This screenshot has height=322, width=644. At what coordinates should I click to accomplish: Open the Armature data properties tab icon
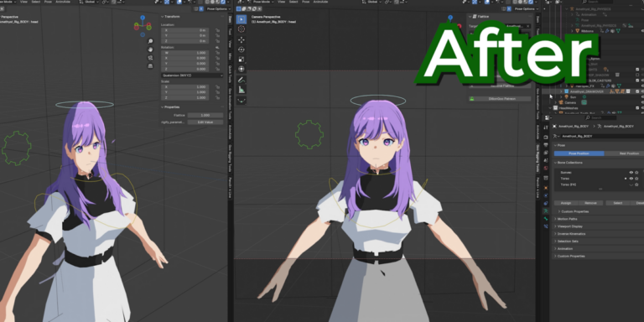click(x=546, y=210)
